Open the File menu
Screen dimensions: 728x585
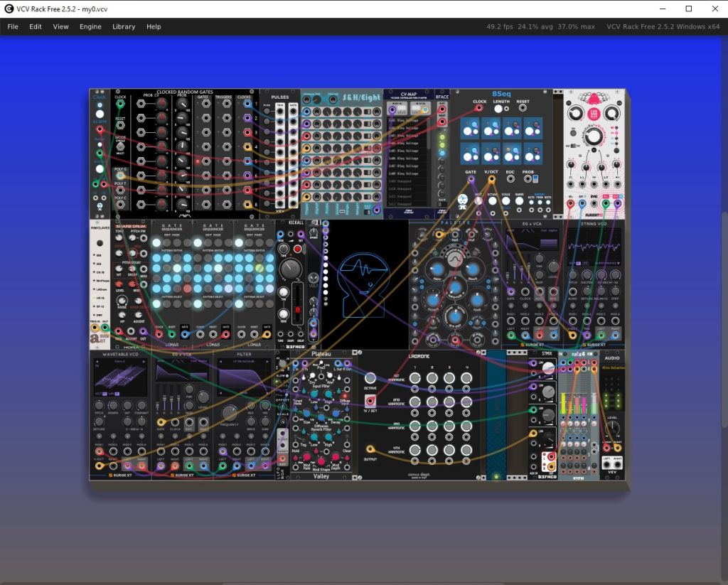(x=13, y=26)
